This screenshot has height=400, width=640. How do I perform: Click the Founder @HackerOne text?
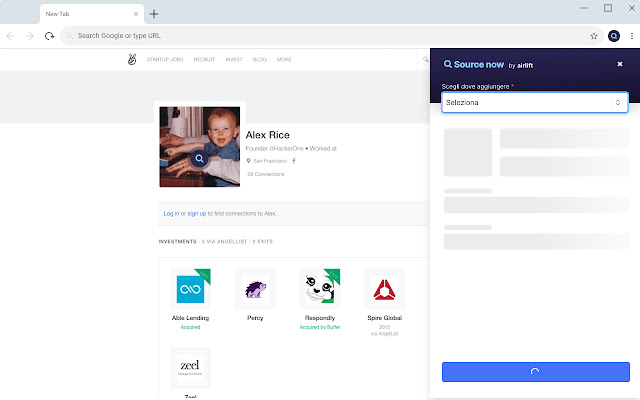(x=275, y=149)
